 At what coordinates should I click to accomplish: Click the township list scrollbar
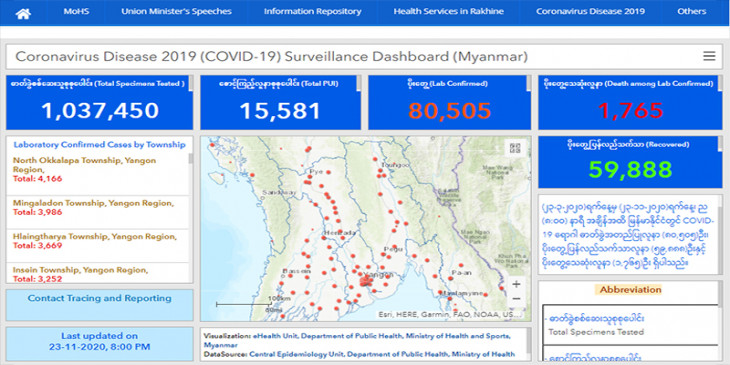tap(190, 217)
